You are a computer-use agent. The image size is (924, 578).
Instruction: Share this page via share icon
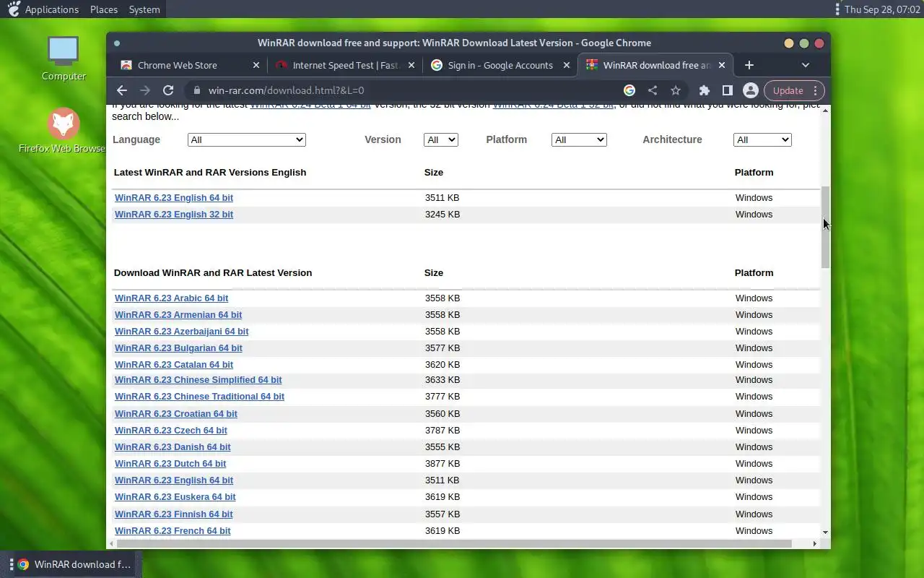[x=653, y=90]
